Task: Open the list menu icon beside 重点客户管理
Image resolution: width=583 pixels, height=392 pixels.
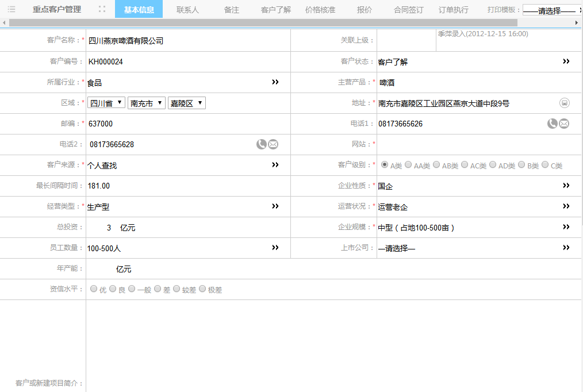Action: [x=11, y=9]
